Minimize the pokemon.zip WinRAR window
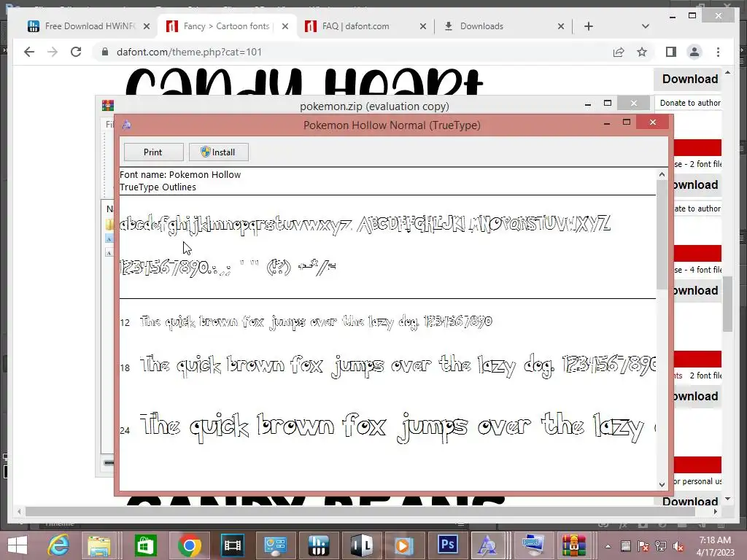747x560 pixels. (x=588, y=104)
